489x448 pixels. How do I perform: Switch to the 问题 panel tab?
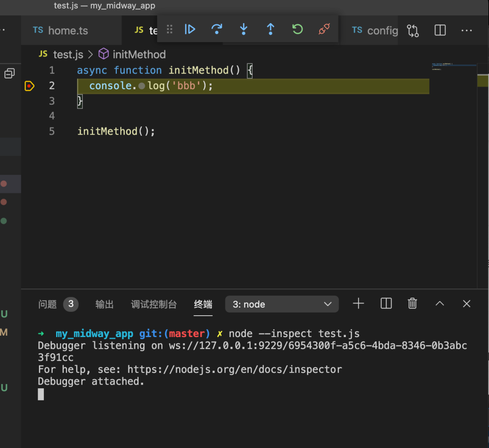click(x=48, y=304)
